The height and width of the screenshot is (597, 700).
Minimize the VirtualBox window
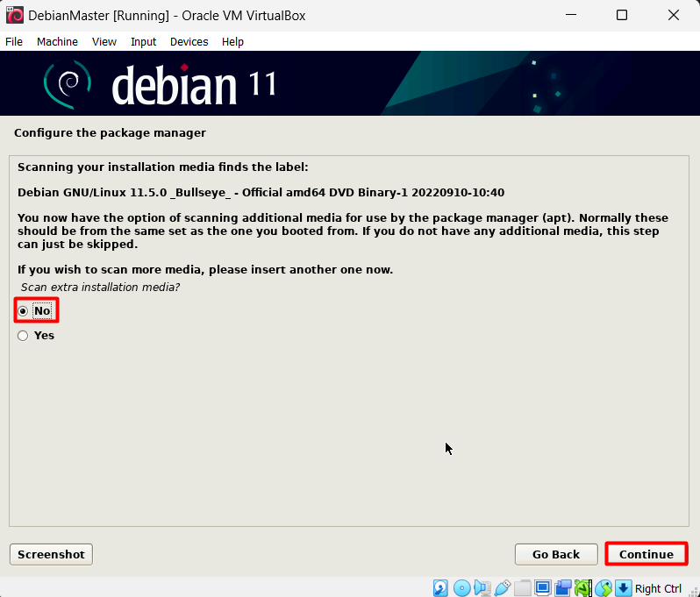pyautogui.click(x=571, y=15)
